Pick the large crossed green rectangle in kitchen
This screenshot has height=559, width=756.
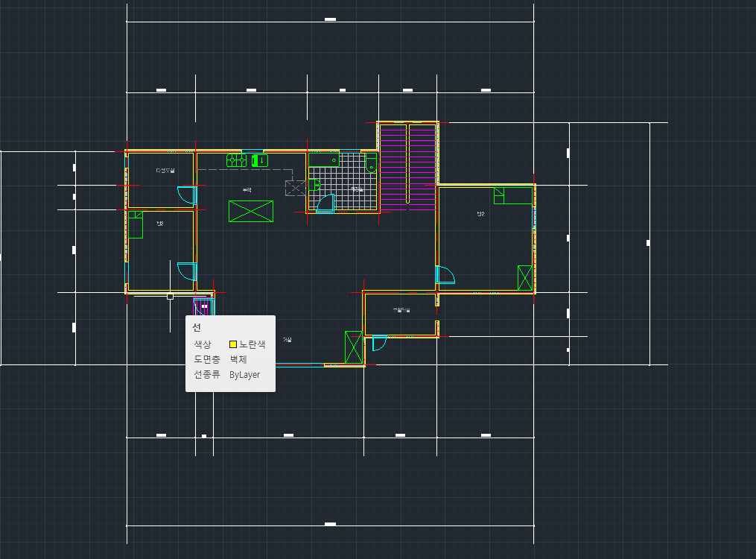pos(250,211)
